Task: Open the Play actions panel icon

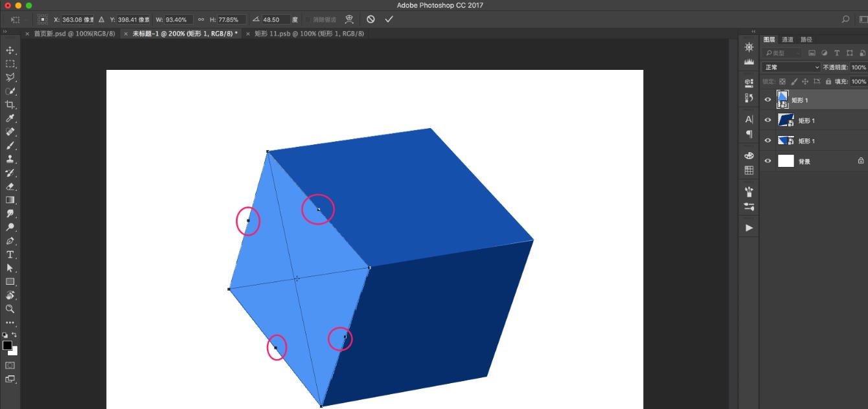Action: [749, 228]
